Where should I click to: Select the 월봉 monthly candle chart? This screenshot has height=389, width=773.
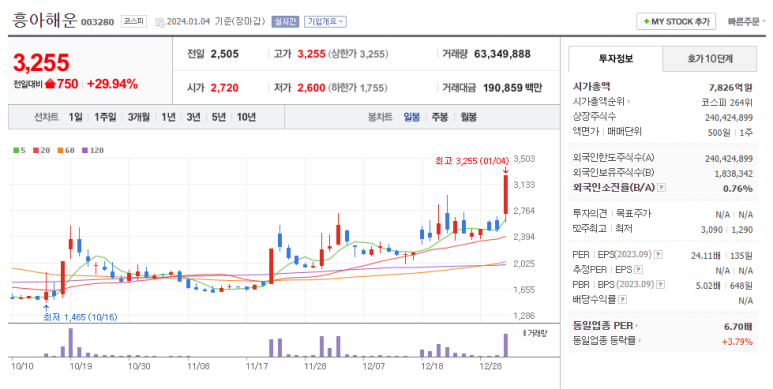tap(468, 117)
